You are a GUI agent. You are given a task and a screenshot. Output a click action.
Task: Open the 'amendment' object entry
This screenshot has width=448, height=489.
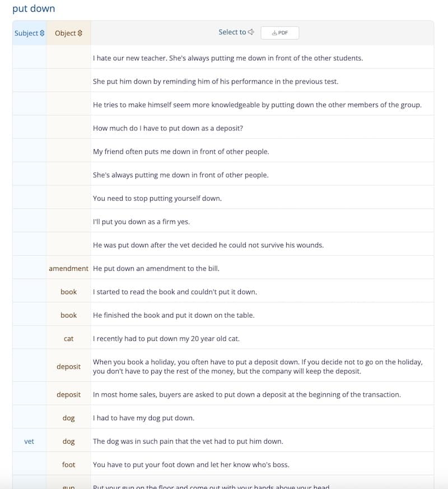(68, 268)
